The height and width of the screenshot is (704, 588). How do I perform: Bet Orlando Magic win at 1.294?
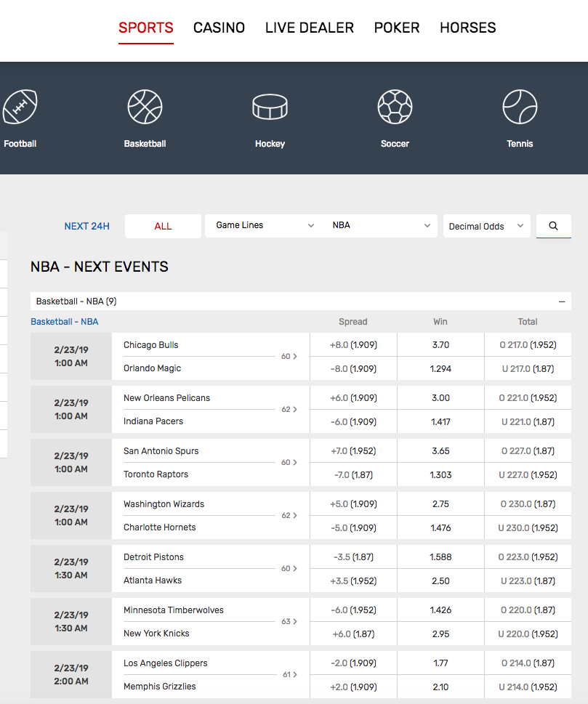point(440,368)
